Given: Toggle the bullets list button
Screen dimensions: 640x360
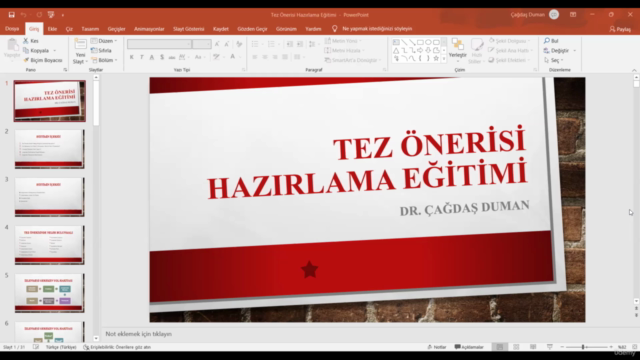Looking at the screenshot, I should click(255, 44).
